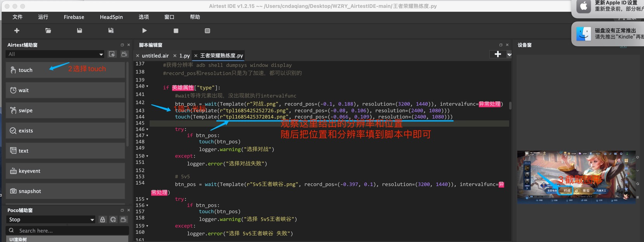Image resolution: width=644 pixels, height=242 pixels.
Task: Create a new script with the plus icon
Action: coord(17,31)
